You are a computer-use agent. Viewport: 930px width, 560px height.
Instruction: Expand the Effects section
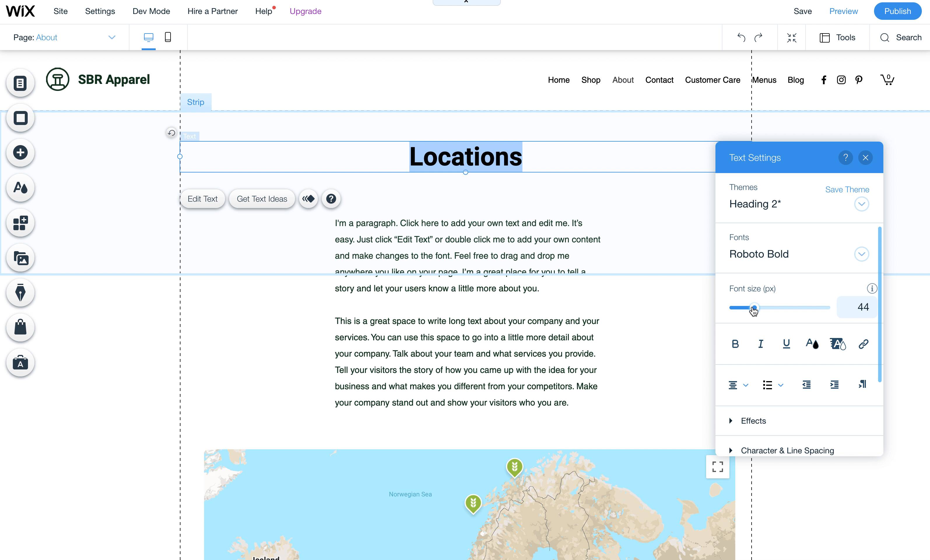click(x=753, y=421)
